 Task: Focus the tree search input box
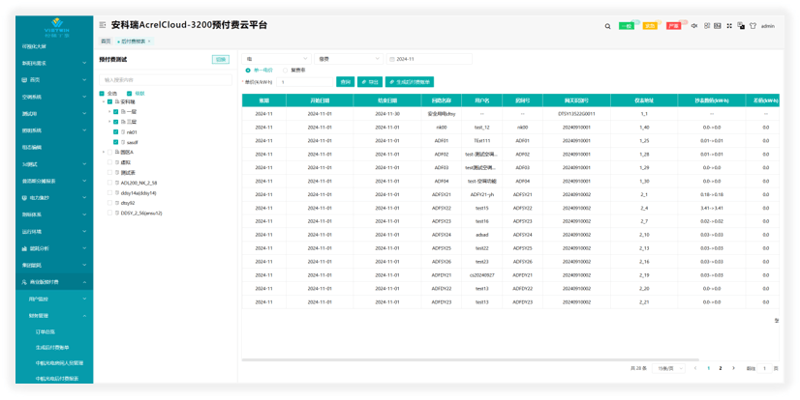[165, 80]
